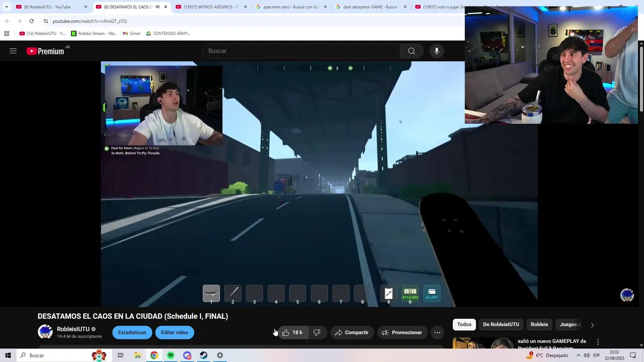This screenshot has height=362, width=644.
Task: Select the Todos filter chip
Action: click(464, 324)
